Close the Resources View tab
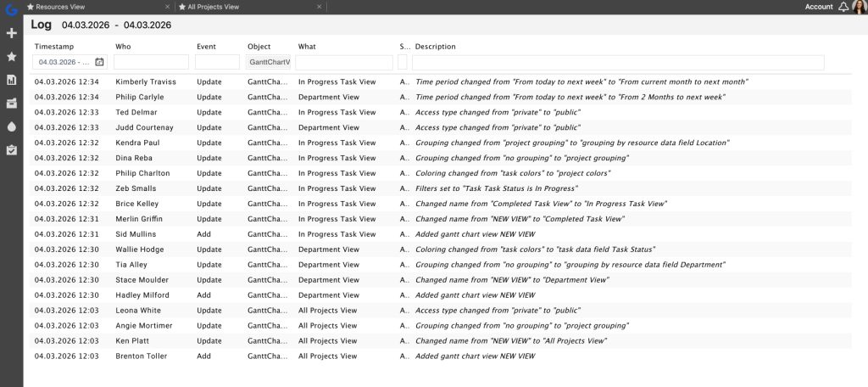868x387 pixels. click(x=168, y=7)
